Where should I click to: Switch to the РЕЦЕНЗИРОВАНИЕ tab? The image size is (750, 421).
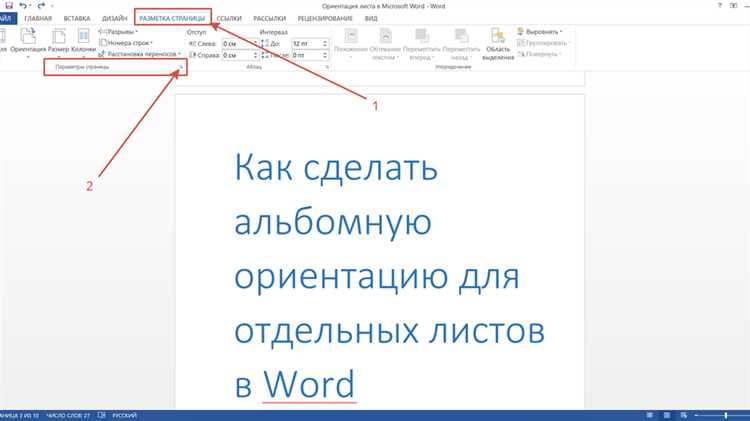click(325, 18)
